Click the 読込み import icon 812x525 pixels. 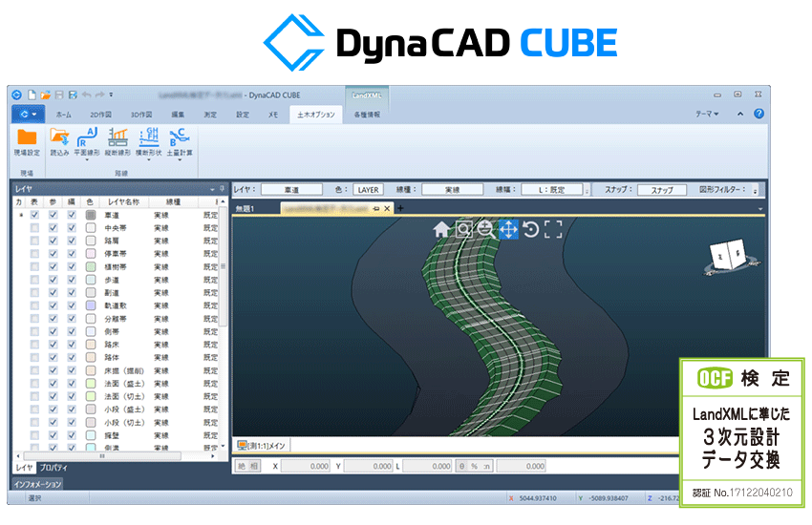tap(59, 137)
